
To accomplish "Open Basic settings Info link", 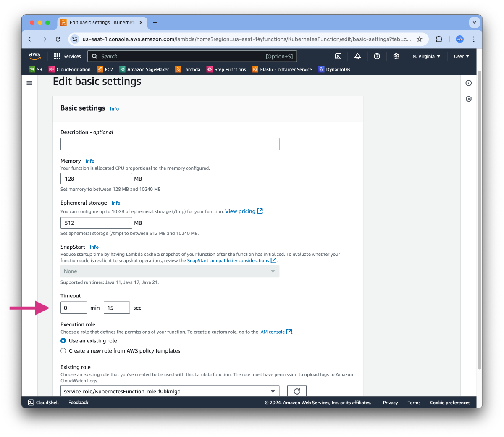I will click(114, 109).
